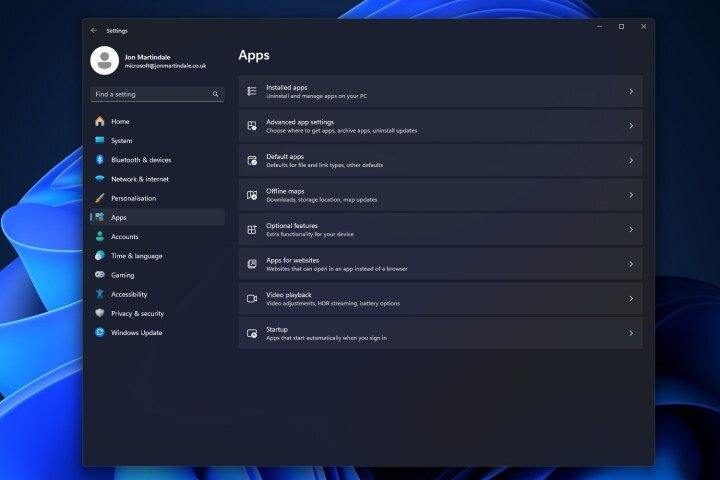Click the System monitor icon

coord(100,140)
